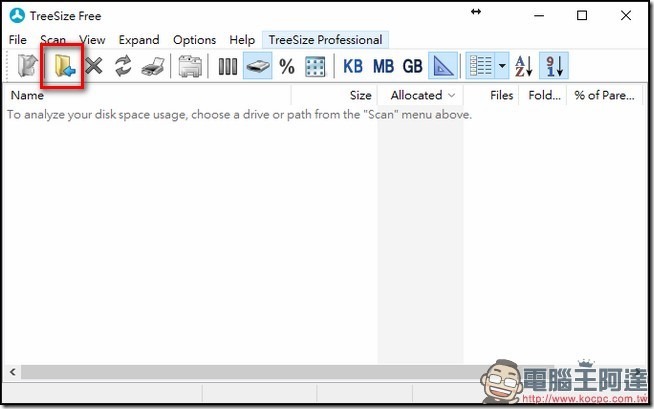This screenshot has height=409, width=654.
Task: Toggle the details columns view icon
Action: 228,66
